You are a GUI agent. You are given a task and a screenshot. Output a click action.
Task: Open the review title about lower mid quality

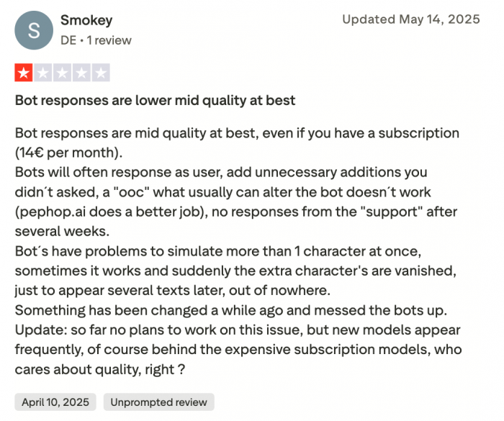[155, 100]
